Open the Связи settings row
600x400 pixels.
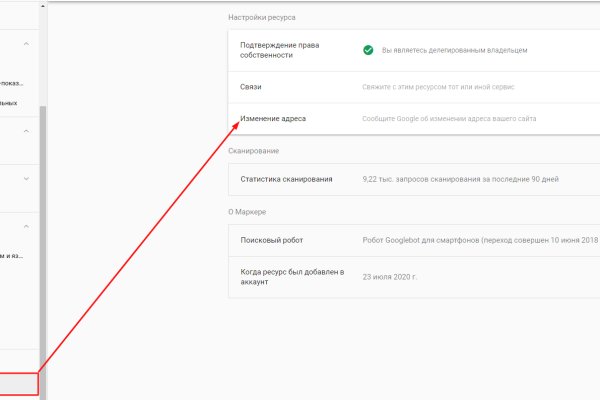(x=251, y=87)
